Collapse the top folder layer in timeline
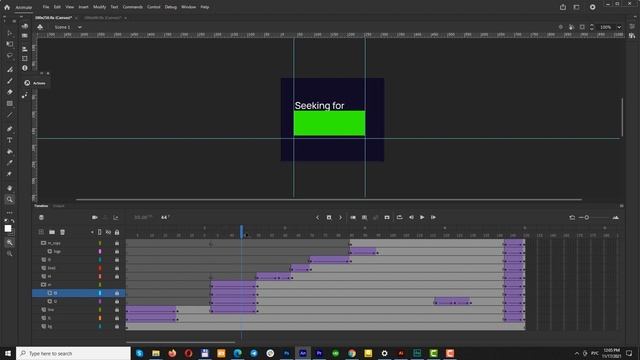 coord(43,243)
